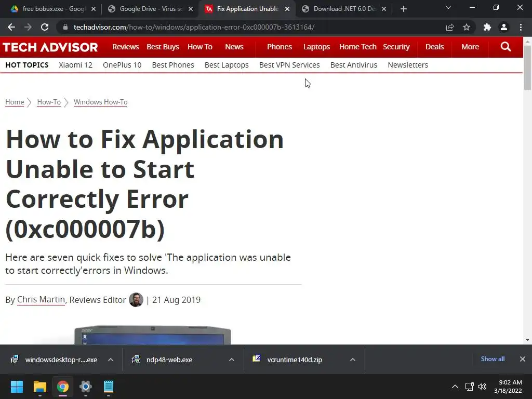This screenshot has height=399, width=532.
Task: Show hidden system tray icons
Action: click(455, 387)
